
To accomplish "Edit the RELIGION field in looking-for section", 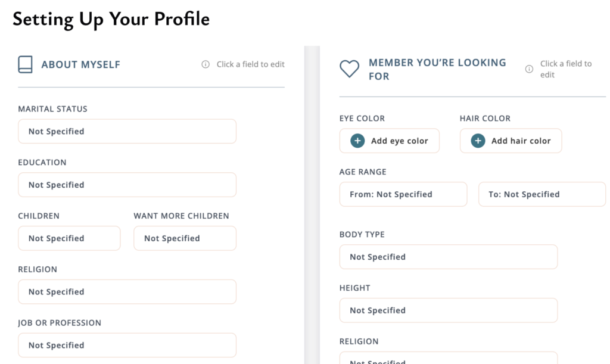I will [448, 361].
